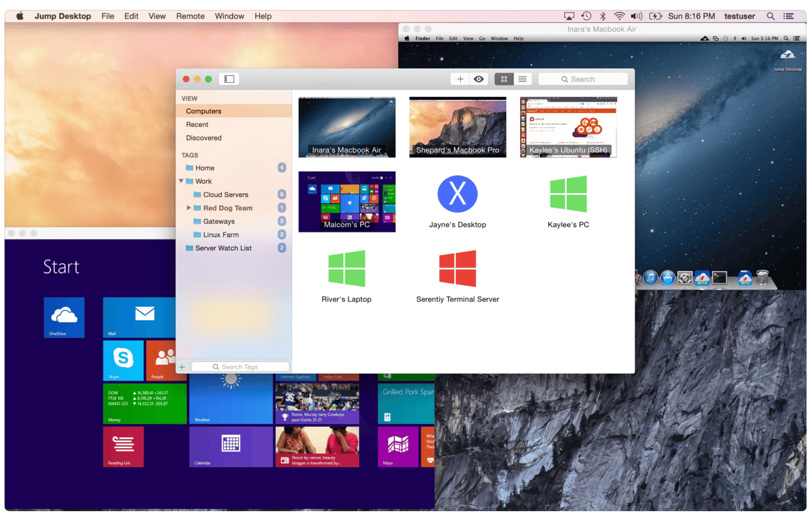Screen dimensions: 812x517
Task: Open Maps tile on Windows Start
Action: (398, 447)
